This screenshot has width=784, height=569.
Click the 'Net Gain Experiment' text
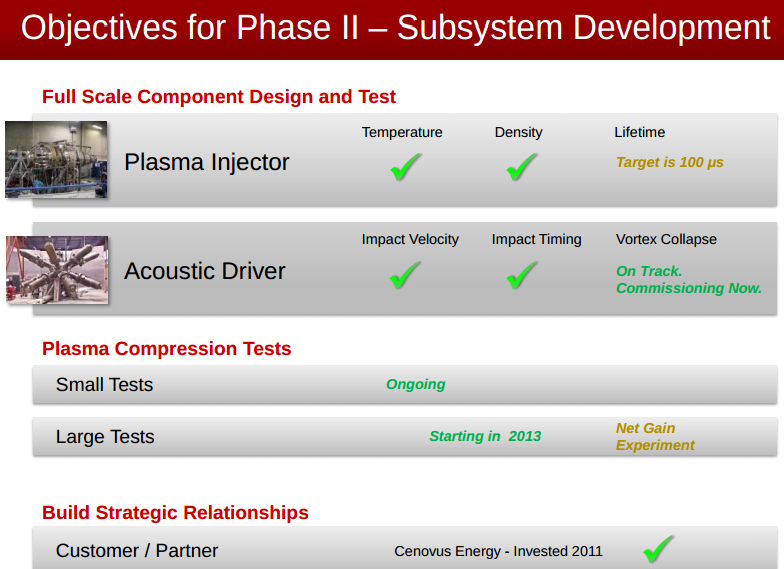pos(655,437)
